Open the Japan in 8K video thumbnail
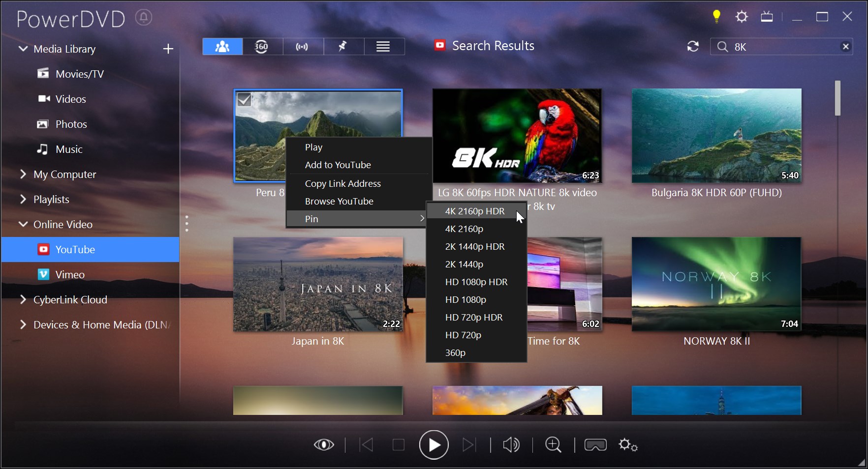Viewport: 868px width, 469px height. pyautogui.click(x=318, y=285)
